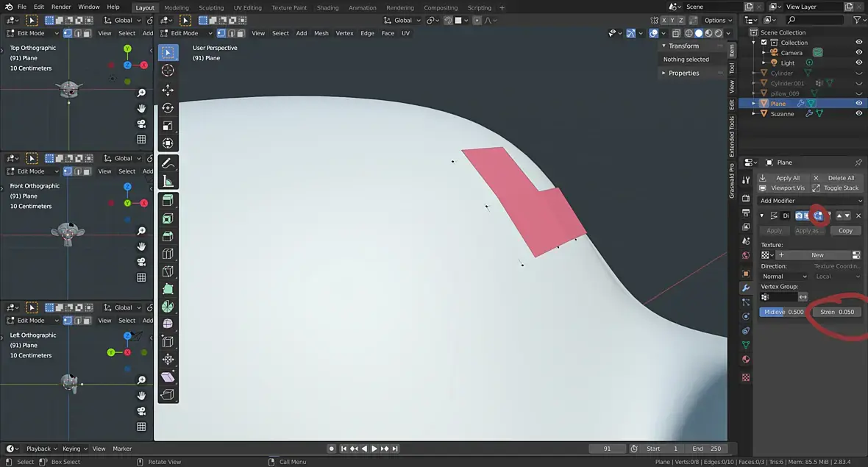The width and height of the screenshot is (868, 467).
Task: Click zoom magnifier in Top Orthographic view
Action: 142,93
